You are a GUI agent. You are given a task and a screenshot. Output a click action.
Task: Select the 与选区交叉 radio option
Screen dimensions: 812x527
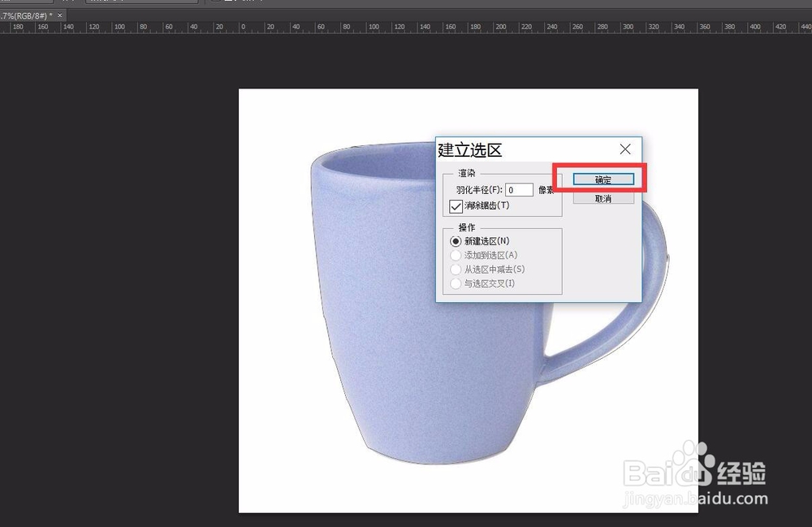click(456, 283)
